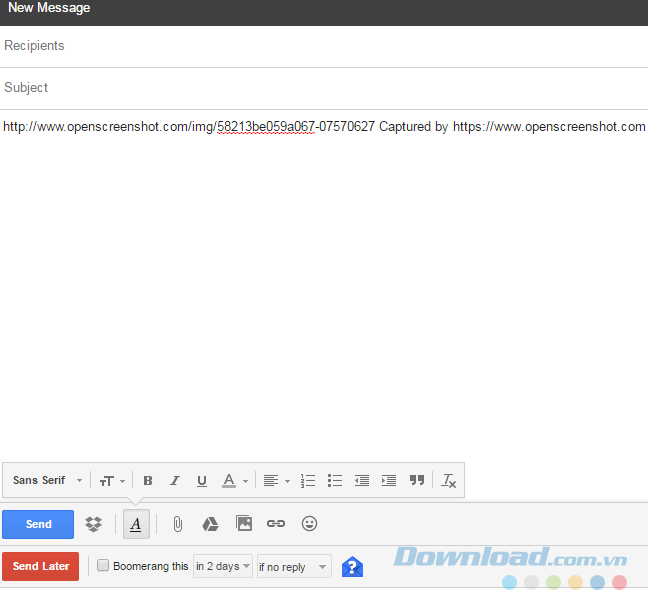Increase the indent level
The image size is (648, 614).
(389, 481)
